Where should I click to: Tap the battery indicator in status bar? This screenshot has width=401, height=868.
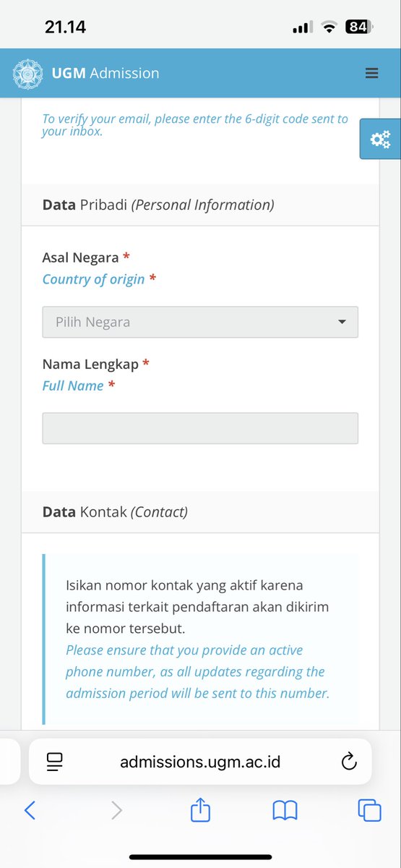click(x=359, y=27)
